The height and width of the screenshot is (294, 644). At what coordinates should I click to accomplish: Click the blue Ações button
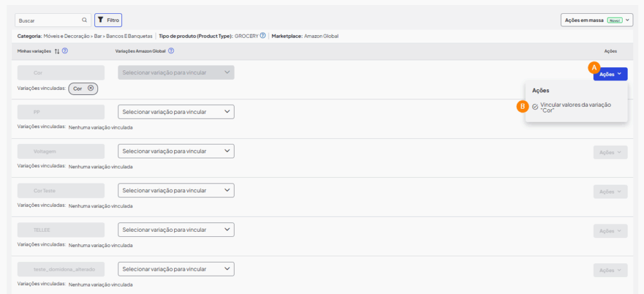610,73
